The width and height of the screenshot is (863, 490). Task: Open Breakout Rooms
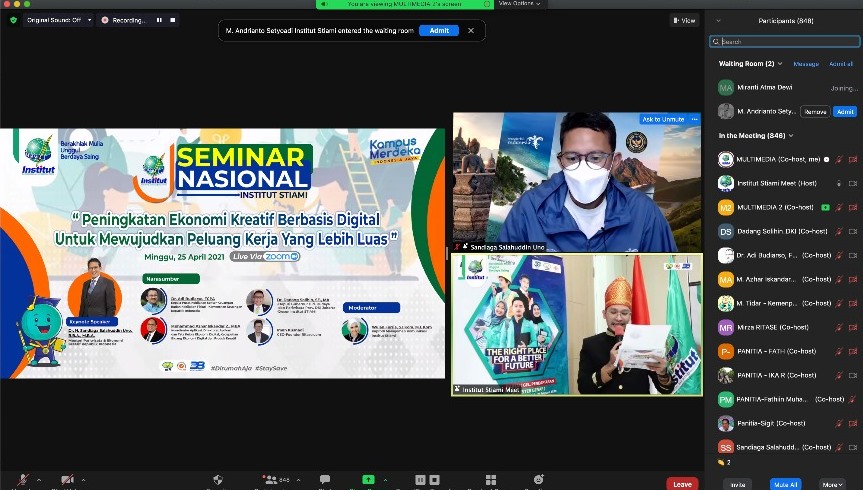click(491, 480)
